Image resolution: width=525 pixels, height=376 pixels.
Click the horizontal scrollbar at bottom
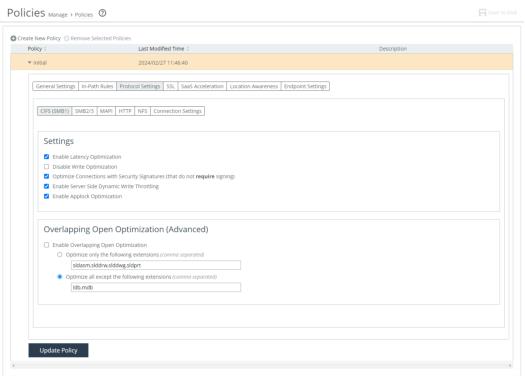coord(261,365)
